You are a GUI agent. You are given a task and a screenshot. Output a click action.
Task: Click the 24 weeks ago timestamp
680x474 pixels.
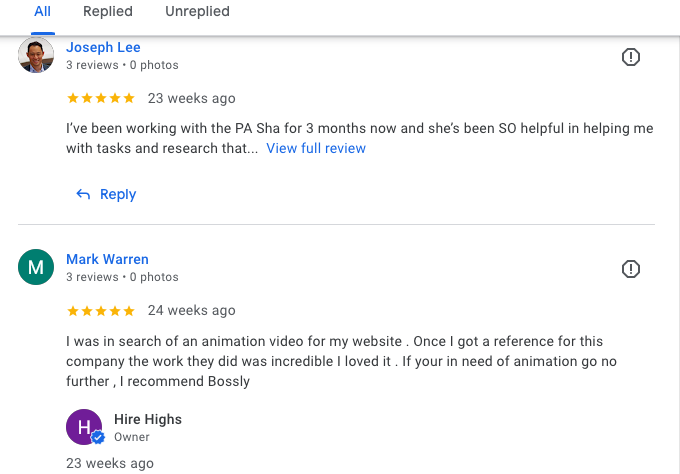tap(192, 310)
